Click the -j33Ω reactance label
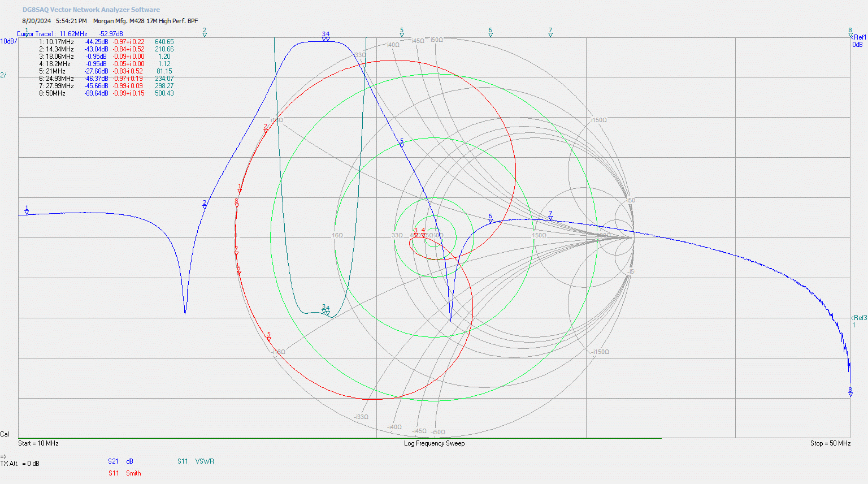The height and width of the screenshot is (484, 868). coord(361,417)
